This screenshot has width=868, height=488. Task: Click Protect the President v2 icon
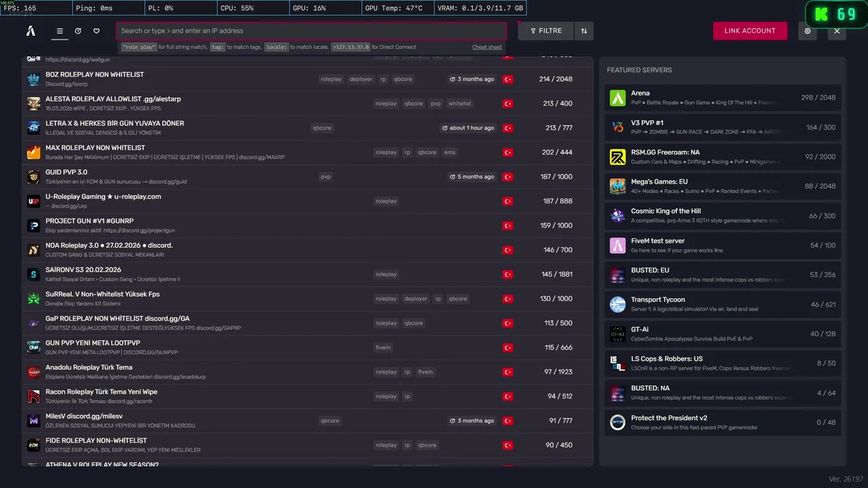pyautogui.click(x=618, y=422)
